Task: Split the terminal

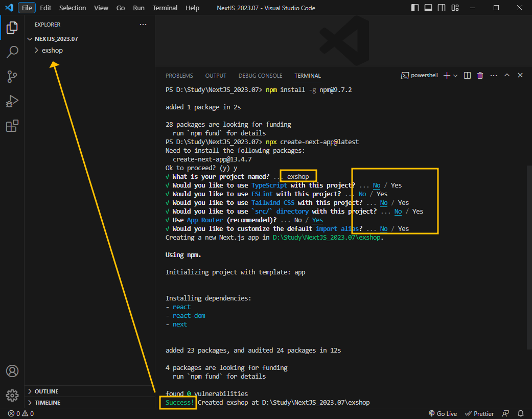Action: click(x=467, y=75)
